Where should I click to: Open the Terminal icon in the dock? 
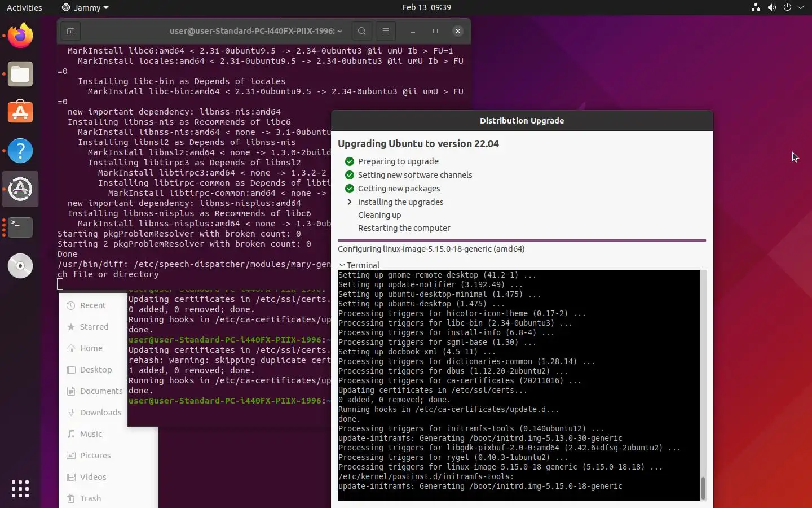point(20,227)
